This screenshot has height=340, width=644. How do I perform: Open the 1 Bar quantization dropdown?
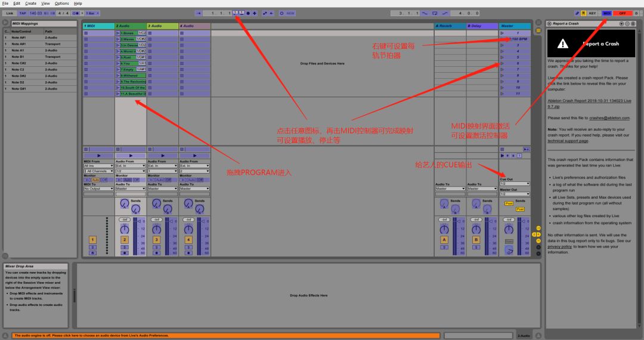92,13
